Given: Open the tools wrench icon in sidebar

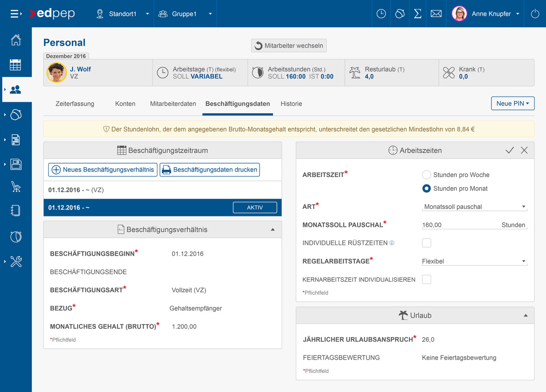Looking at the screenshot, I should pos(16,261).
